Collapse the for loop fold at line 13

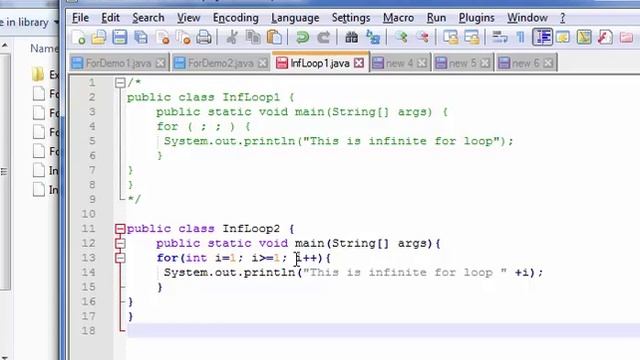120,258
